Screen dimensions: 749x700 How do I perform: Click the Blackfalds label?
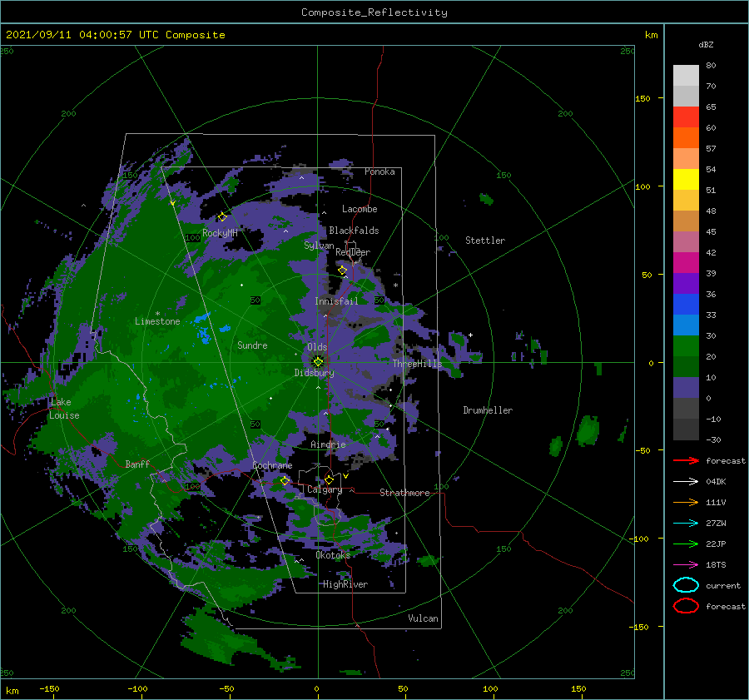(x=354, y=231)
